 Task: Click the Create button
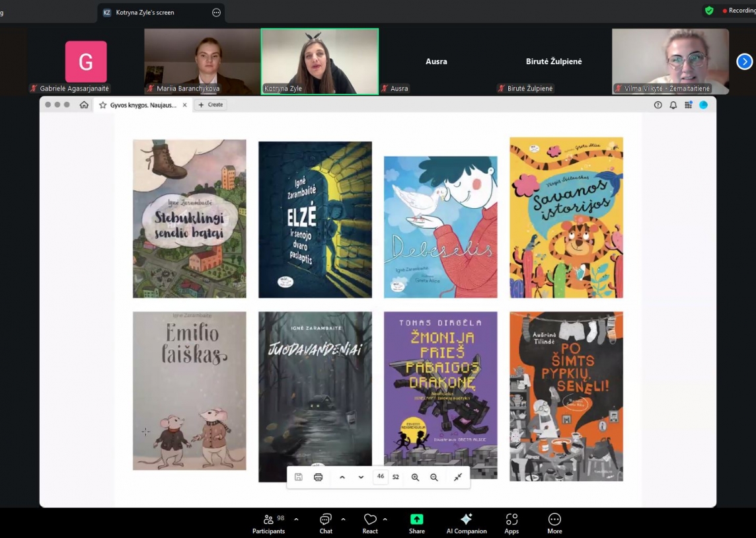211,105
